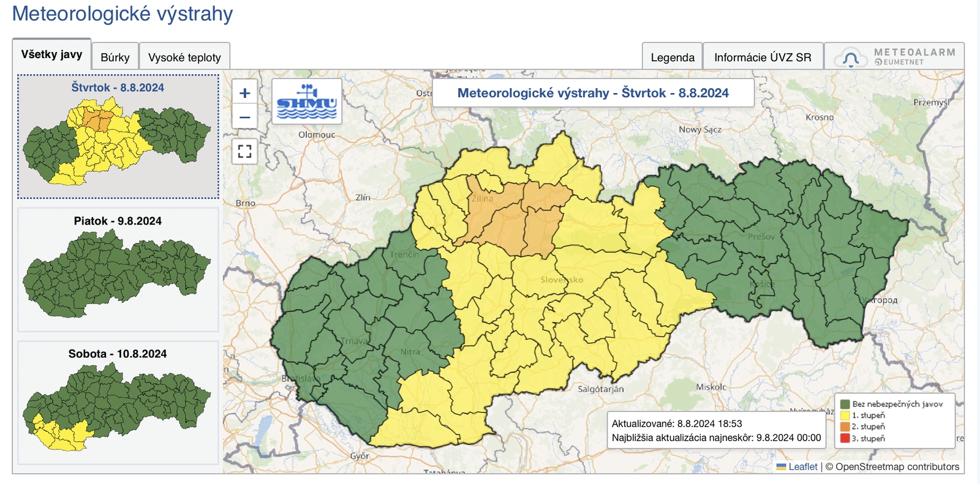
Task: Switch to the Všetky javy tab
Action: pyautogui.click(x=51, y=54)
